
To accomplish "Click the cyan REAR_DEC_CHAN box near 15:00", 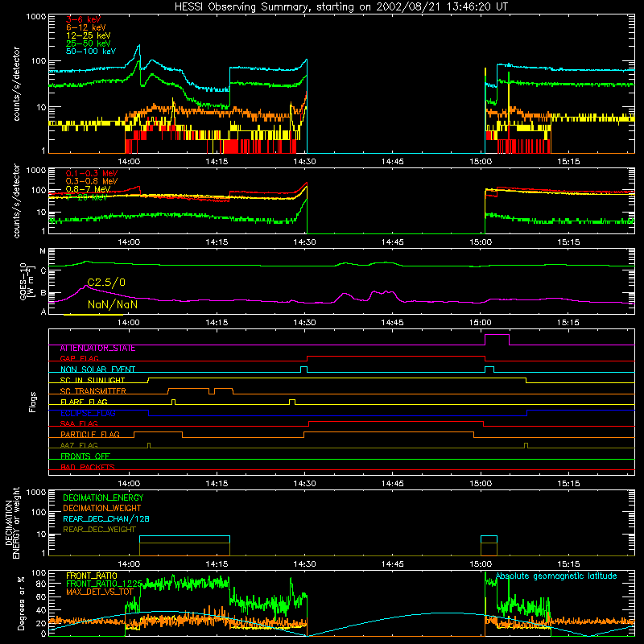I will (x=489, y=539).
